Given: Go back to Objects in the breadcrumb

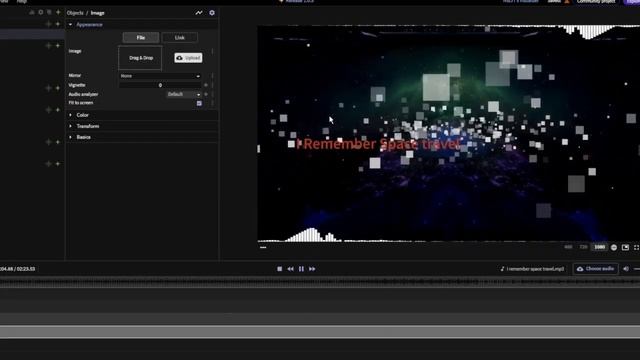Looking at the screenshot, I should 75,13.
